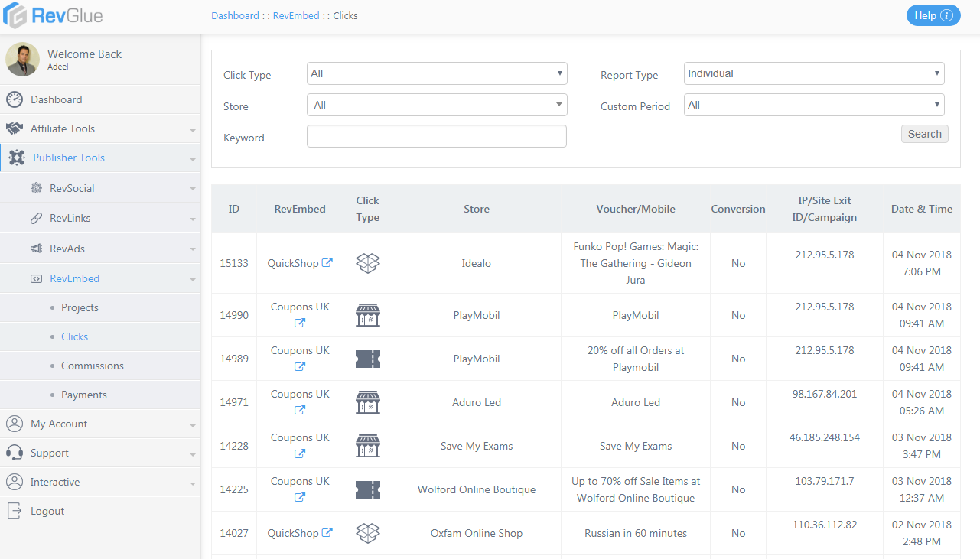
Task: Click the Help button
Action: click(x=933, y=15)
